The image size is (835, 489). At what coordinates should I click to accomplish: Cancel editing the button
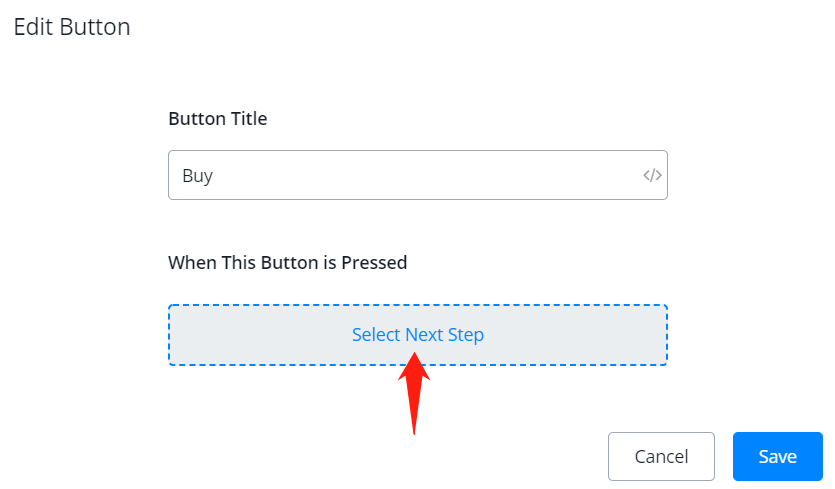[661, 457]
